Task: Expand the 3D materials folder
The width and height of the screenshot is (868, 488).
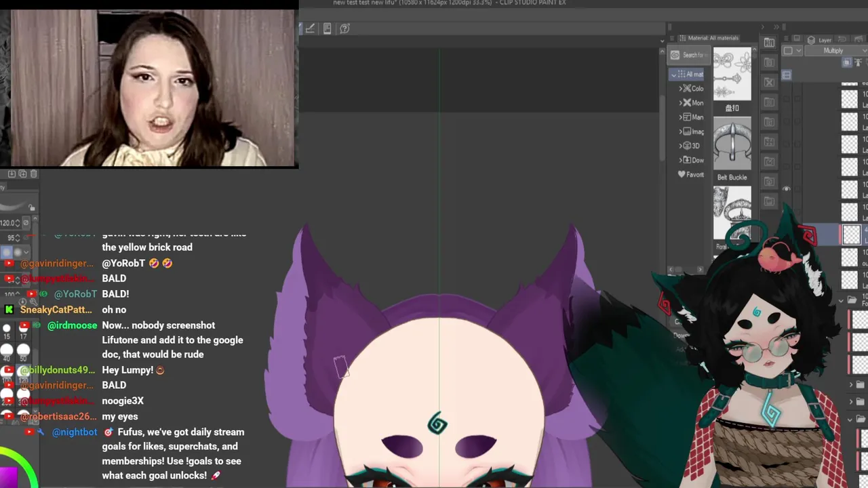Action: coord(680,146)
